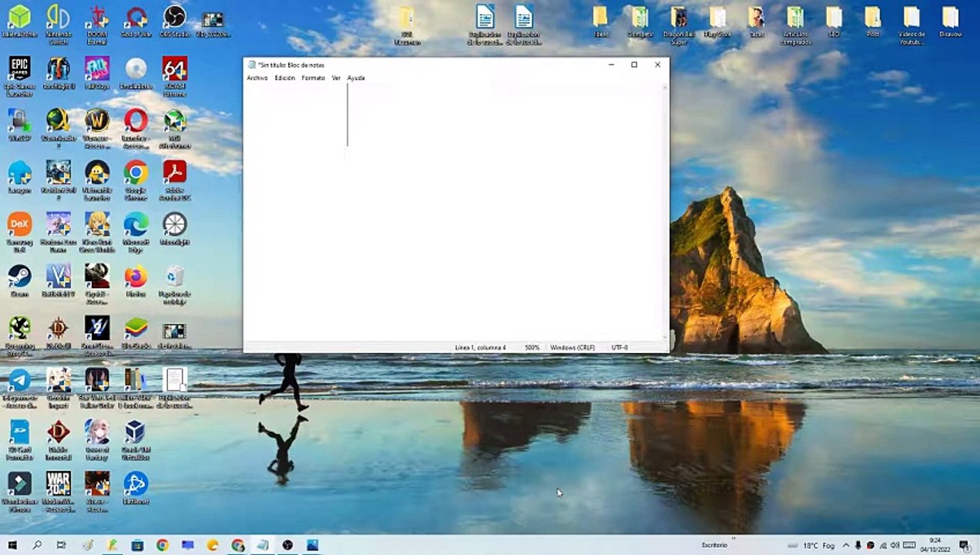980x555 pixels.
Task: Click the 18°C Fog weather widget
Action: click(811, 545)
